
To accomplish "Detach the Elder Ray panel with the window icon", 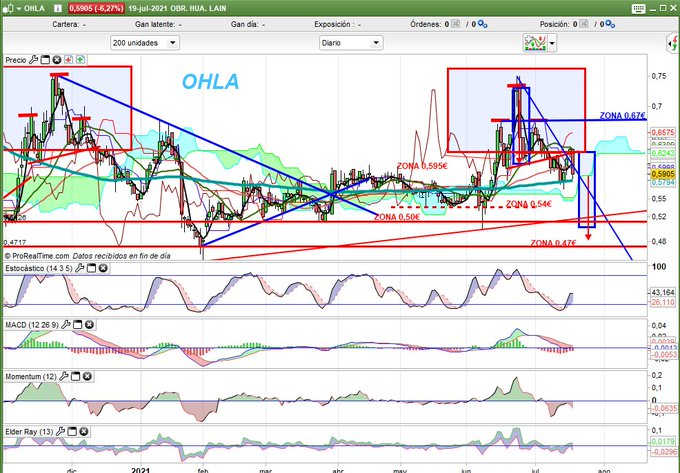I will [x=72, y=431].
